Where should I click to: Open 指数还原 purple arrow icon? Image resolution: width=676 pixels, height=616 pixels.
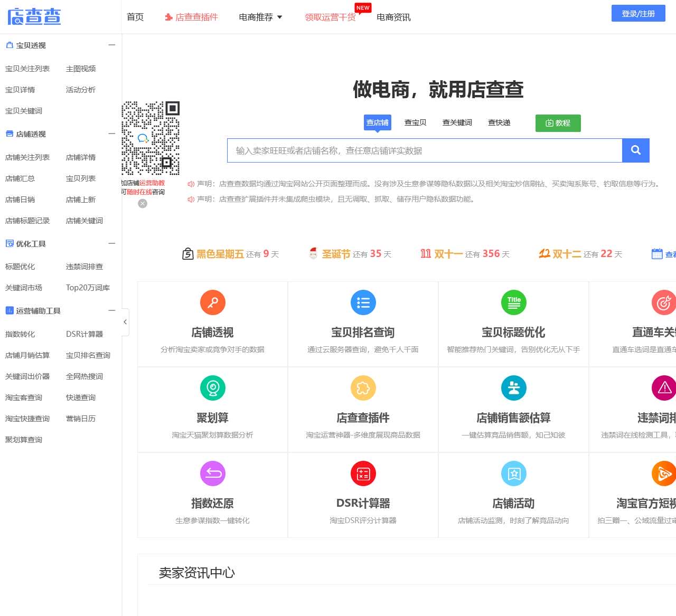click(213, 473)
